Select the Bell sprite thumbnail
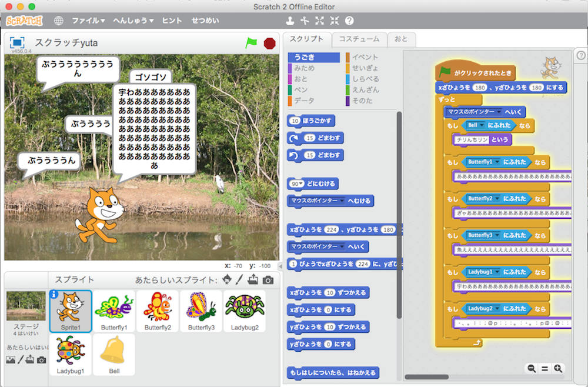The height and width of the screenshot is (387, 588). [x=114, y=355]
